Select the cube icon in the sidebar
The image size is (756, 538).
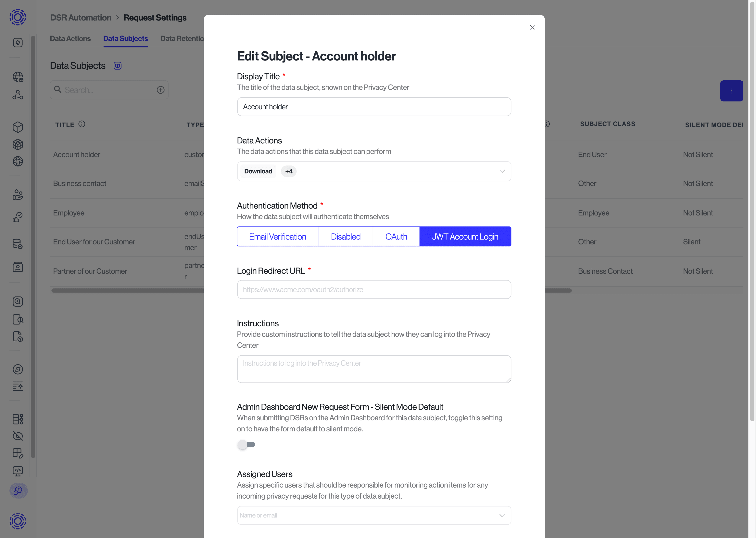[18, 127]
